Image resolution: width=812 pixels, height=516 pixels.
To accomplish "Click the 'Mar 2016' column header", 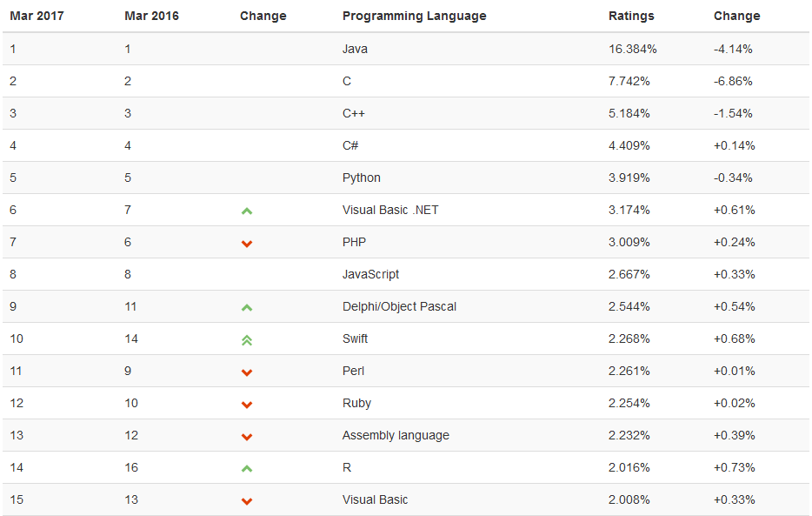I will coord(152,16).
